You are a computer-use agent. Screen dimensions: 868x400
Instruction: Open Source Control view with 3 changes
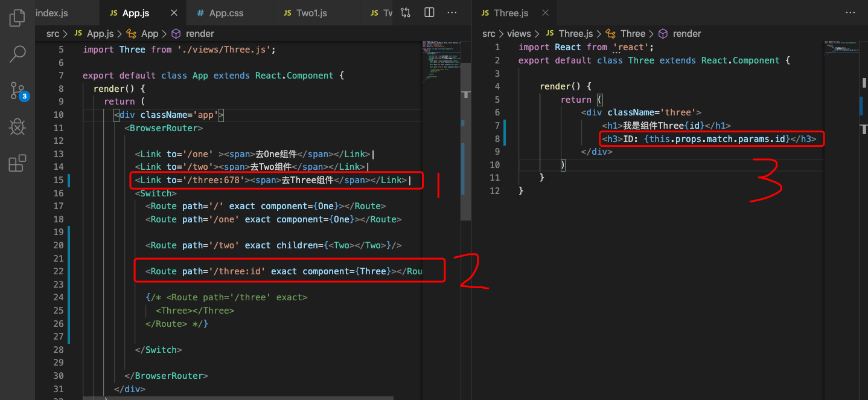click(x=18, y=91)
